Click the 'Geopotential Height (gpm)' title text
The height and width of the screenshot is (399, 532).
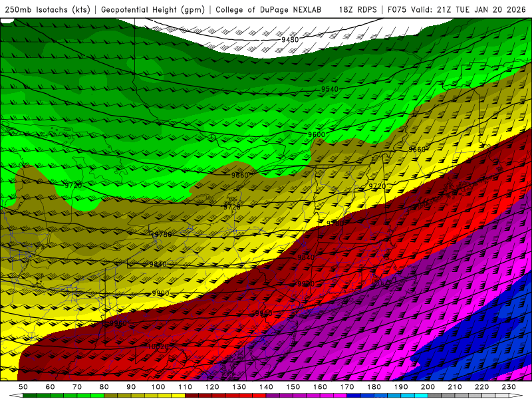click(x=153, y=10)
